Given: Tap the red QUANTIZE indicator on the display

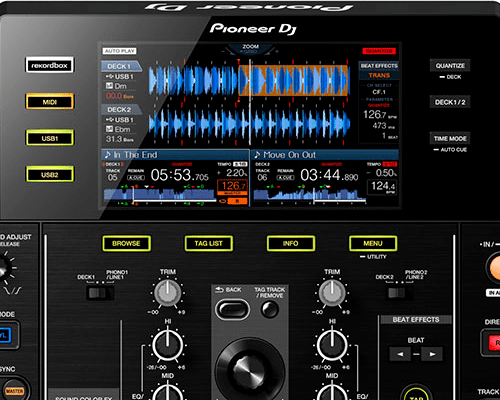Looking at the screenshot, I should (x=379, y=51).
